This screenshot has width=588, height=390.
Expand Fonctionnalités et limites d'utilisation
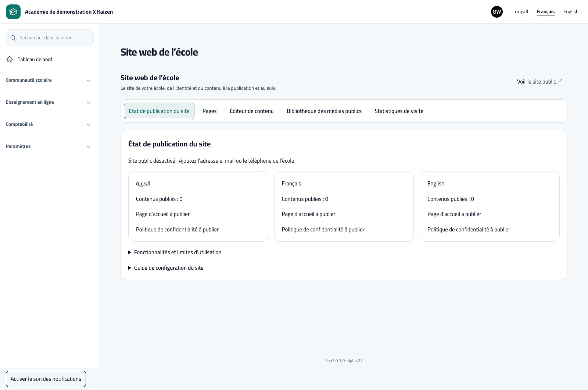click(x=175, y=252)
